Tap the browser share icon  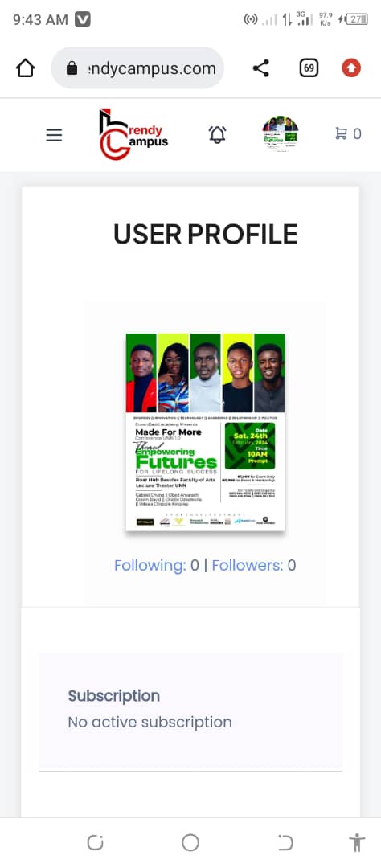260,68
